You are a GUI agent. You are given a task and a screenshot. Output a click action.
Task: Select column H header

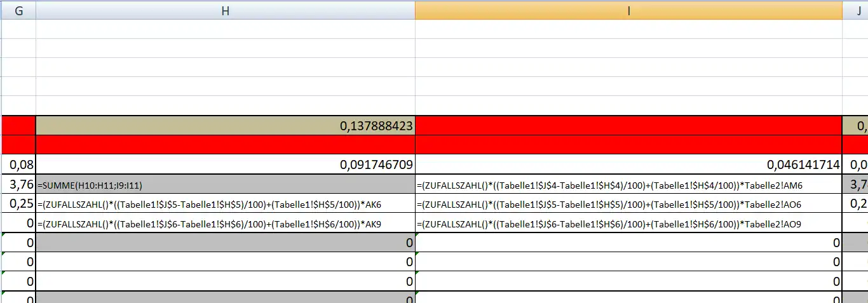(226, 10)
